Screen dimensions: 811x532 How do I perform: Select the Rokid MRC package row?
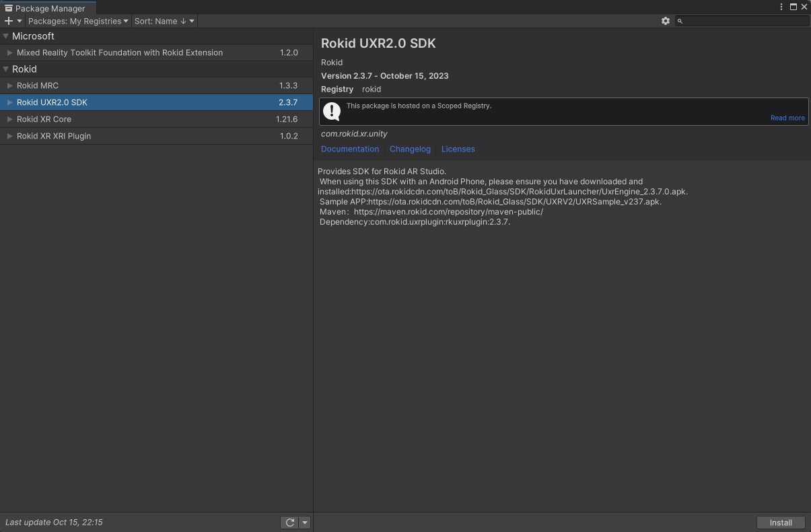tap(156, 85)
